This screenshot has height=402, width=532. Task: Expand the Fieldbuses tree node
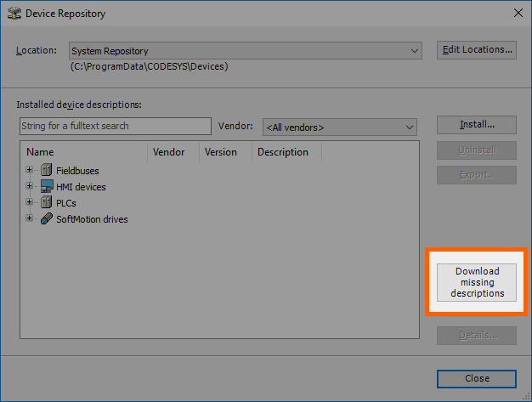pos(29,171)
